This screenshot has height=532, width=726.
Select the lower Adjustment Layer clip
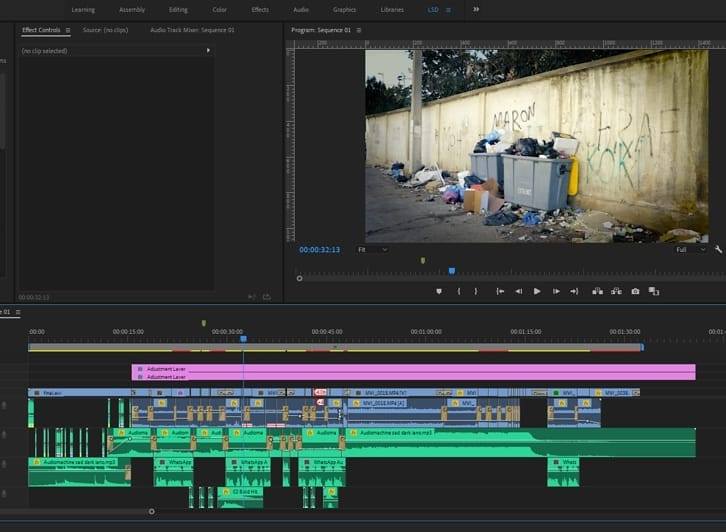[413, 377]
